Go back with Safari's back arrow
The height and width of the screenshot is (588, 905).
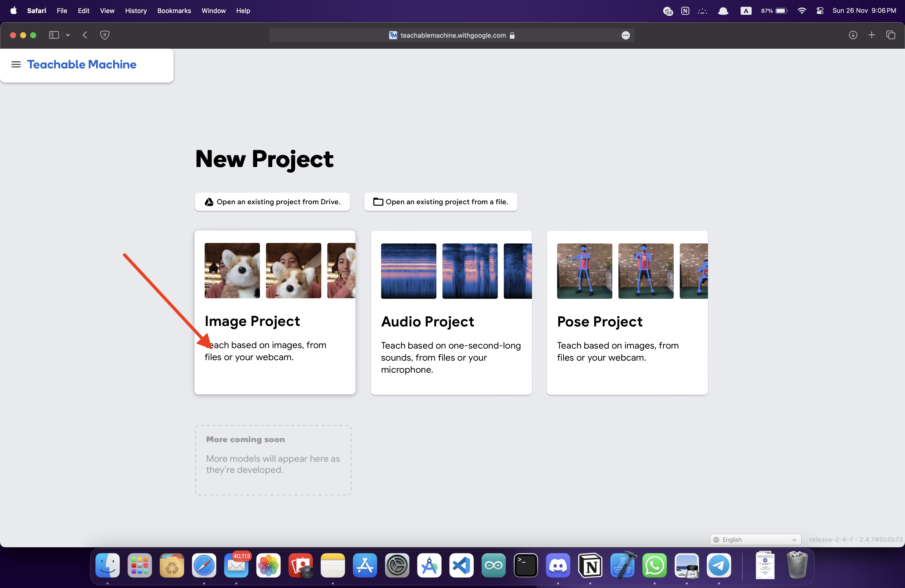[x=85, y=35]
